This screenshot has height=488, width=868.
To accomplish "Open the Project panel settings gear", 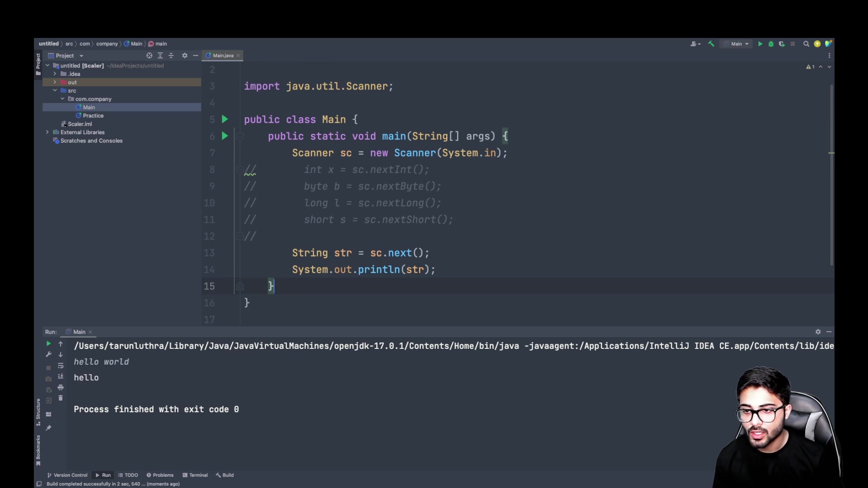I will [184, 55].
